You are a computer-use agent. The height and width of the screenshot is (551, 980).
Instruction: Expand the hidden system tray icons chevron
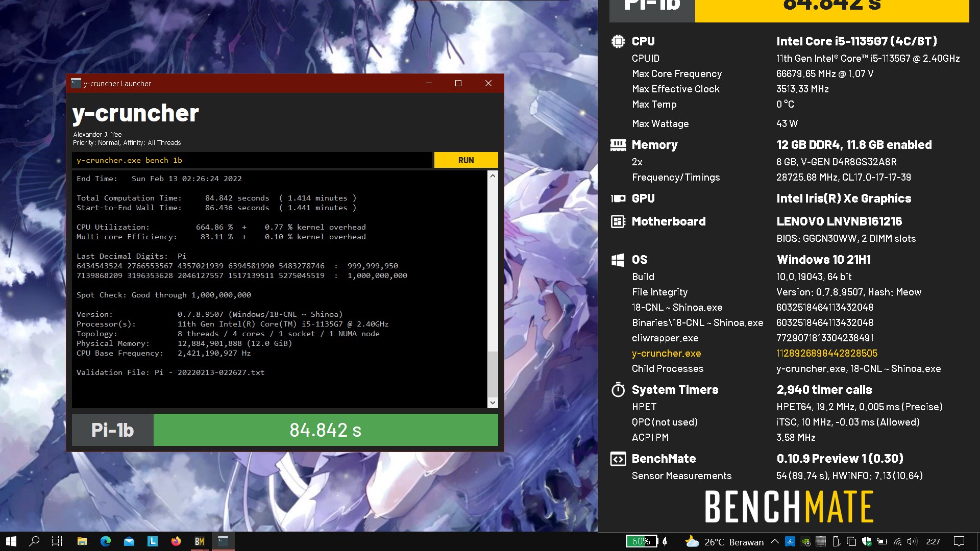pyautogui.click(x=774, y=541)
